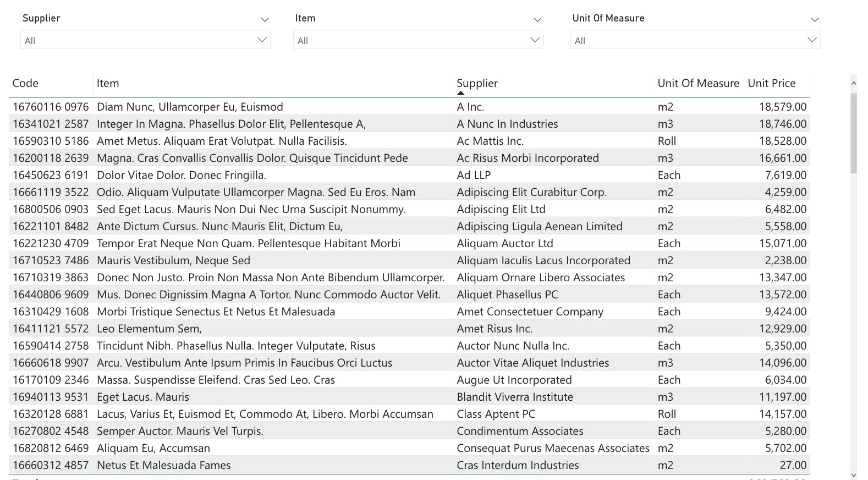Select supplier 'A Inc.'
868x480 pixels.
470,107
